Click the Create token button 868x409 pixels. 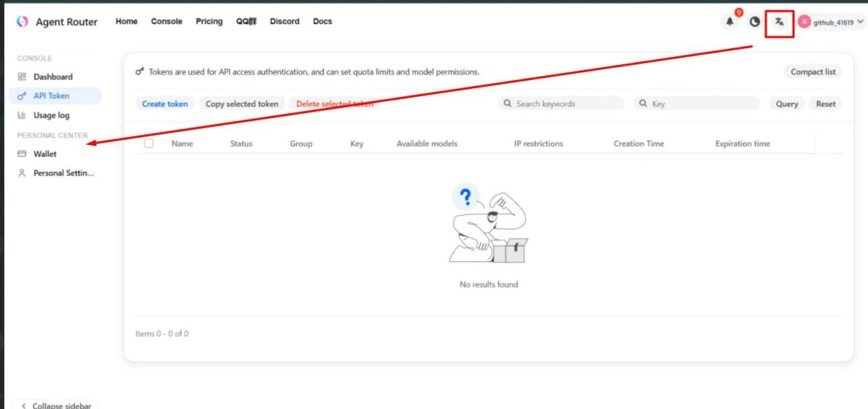click(165, 104)
